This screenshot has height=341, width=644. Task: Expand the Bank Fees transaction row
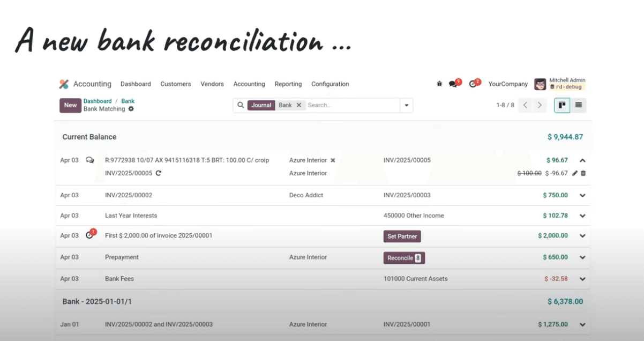click(582, 279)
